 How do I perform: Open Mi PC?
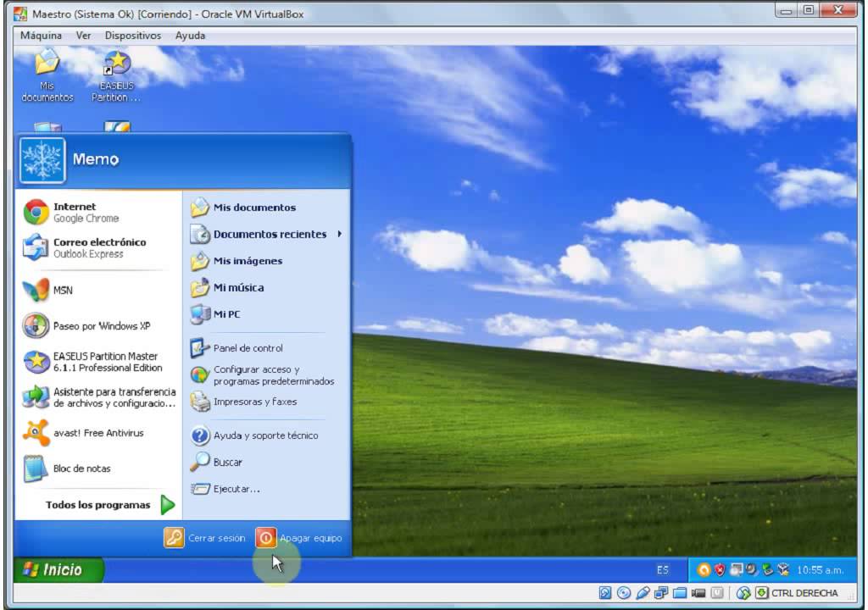point(267,313)
